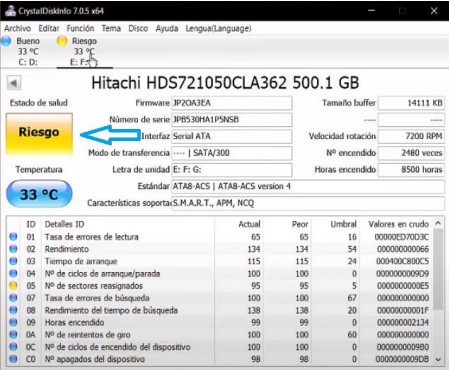449x370 pixels.
Task: Click the SMART list vertical scrollbar thumb
Action: (438, 269)
